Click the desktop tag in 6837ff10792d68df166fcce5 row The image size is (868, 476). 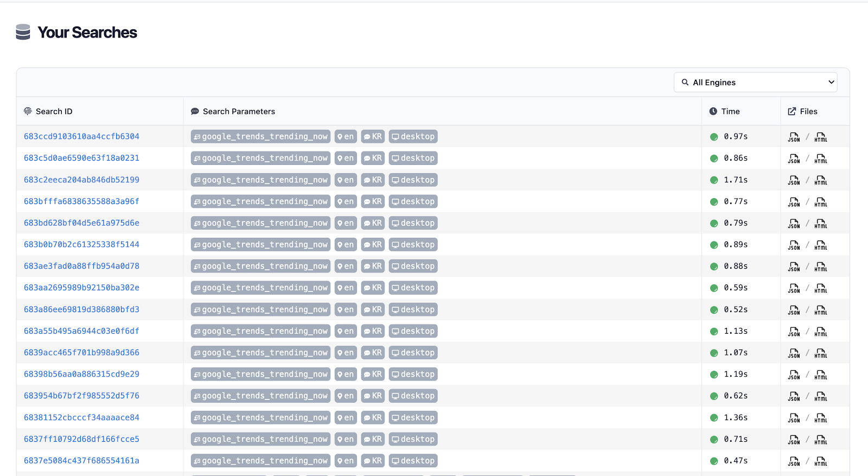[x=413, y=439]
